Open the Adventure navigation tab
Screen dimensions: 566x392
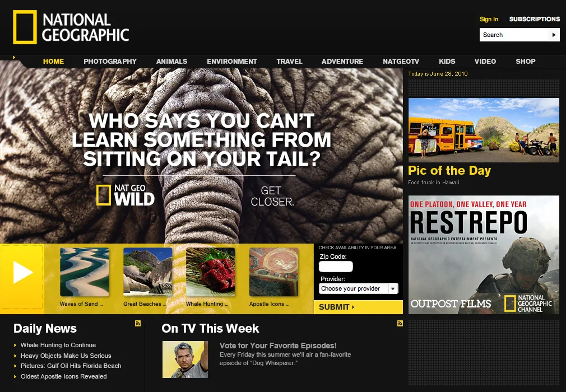point(342,61)
